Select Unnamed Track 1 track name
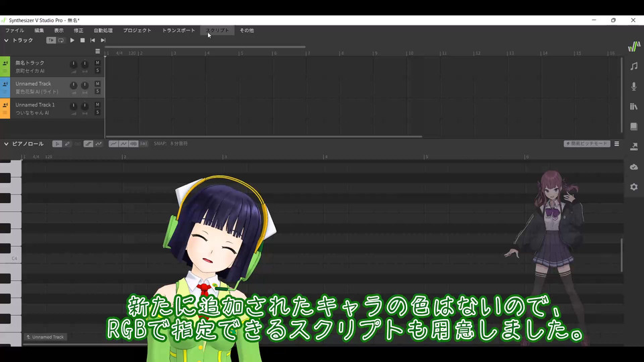This screenshot has height=362, width=644. [35, 105]
